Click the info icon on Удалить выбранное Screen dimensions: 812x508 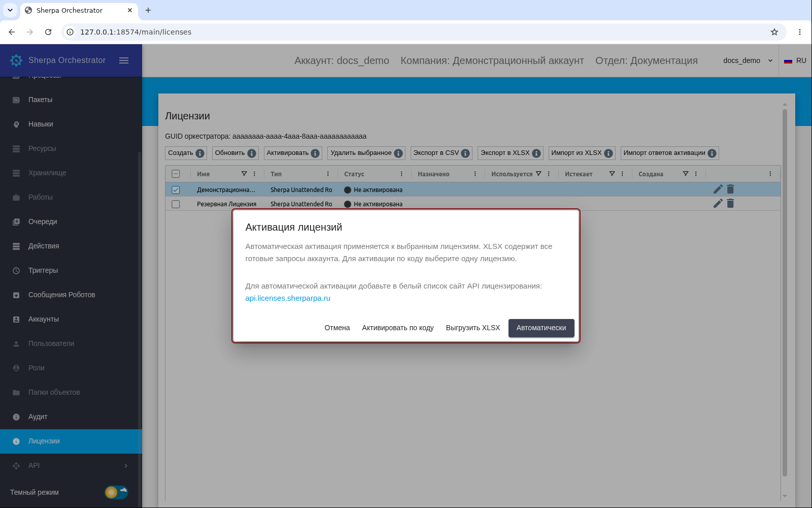pos(398,153)
